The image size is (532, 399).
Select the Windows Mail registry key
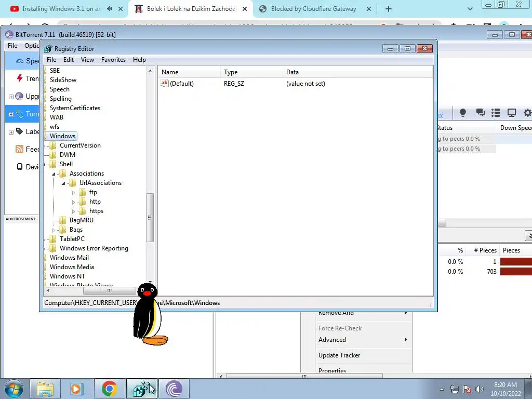point(69,258)
